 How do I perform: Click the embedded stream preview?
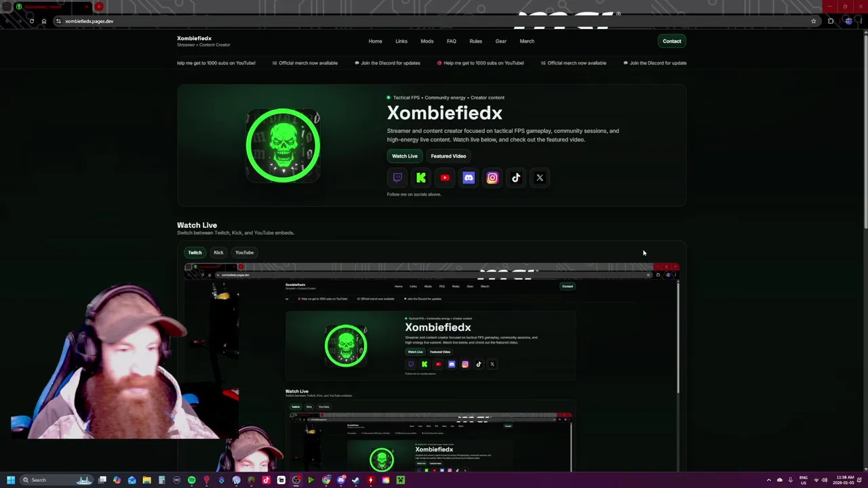(431, 367)
